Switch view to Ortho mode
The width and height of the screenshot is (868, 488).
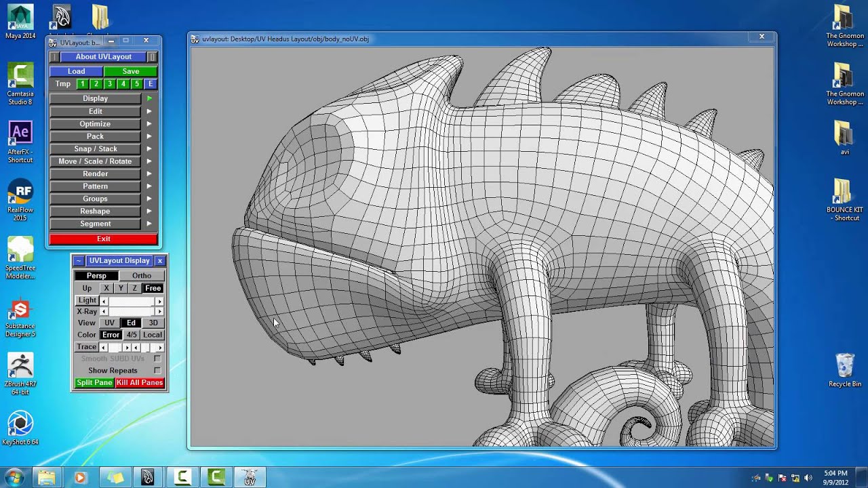[142, 276]
